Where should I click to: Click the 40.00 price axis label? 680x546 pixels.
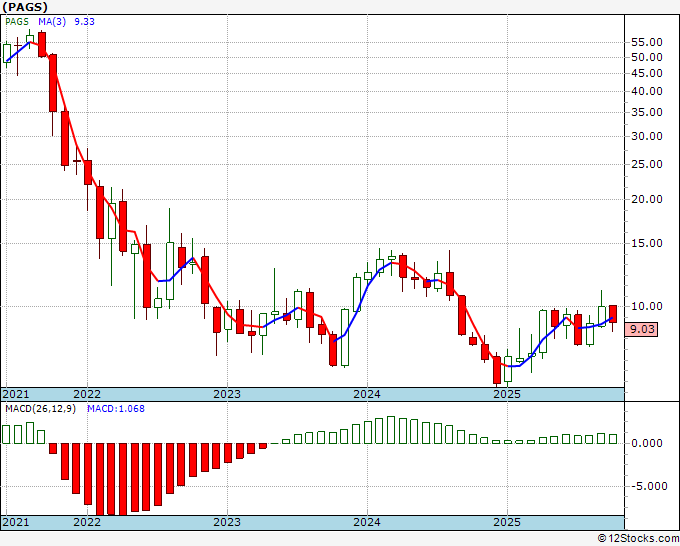click(647, 92)
